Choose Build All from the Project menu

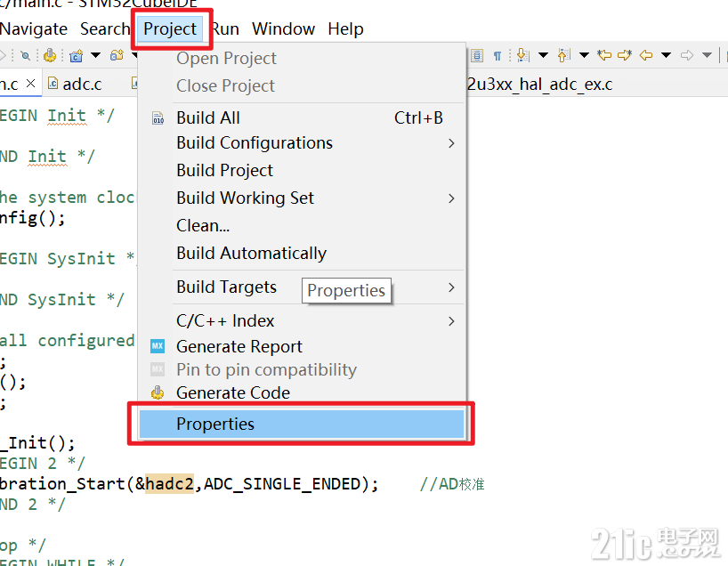[302, 118]
